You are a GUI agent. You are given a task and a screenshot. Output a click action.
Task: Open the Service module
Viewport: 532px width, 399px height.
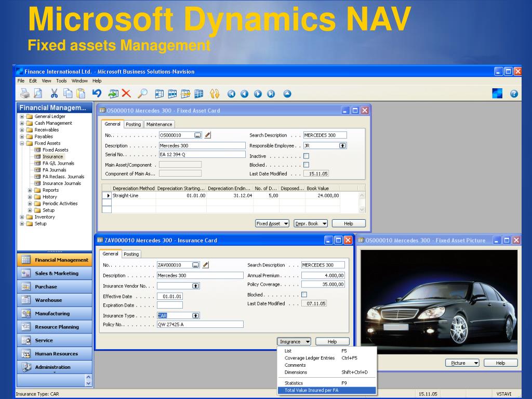click(55, 340)
